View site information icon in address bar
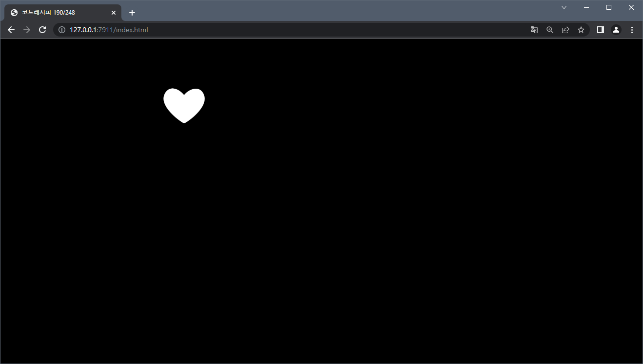This screenshot has width=643, height=364. point(62,30)
